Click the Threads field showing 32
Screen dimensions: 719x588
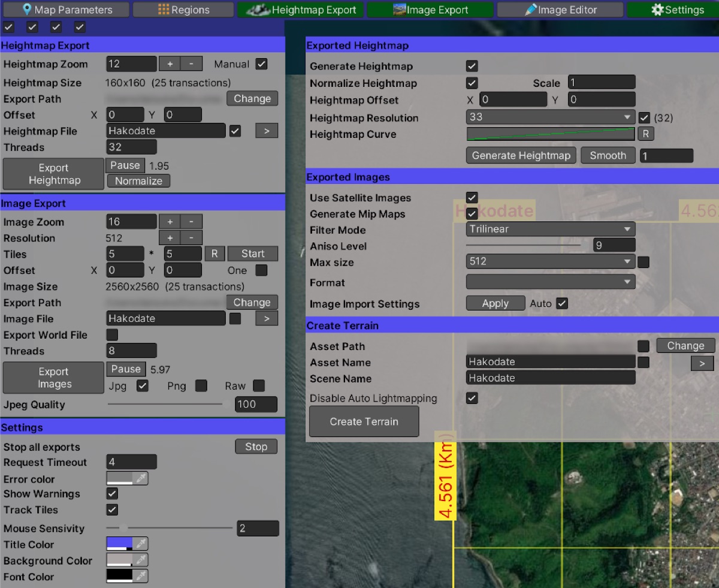(x=131, y=147)
